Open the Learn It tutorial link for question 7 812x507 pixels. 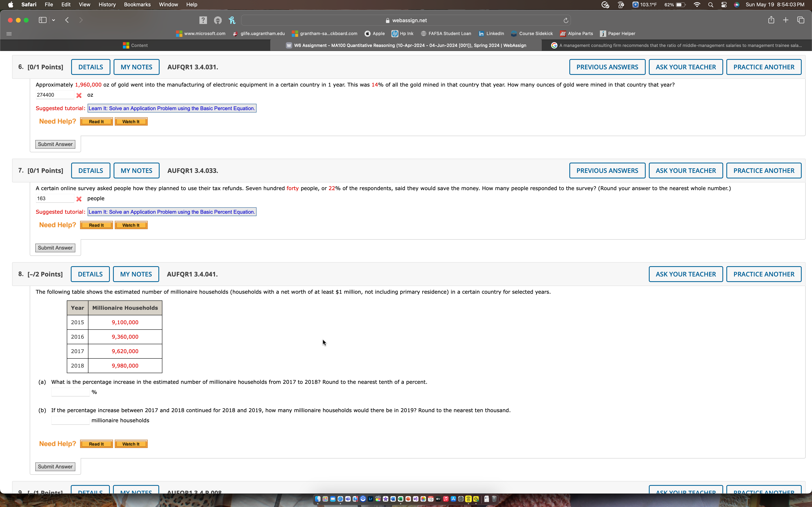[x=172, y=212]
